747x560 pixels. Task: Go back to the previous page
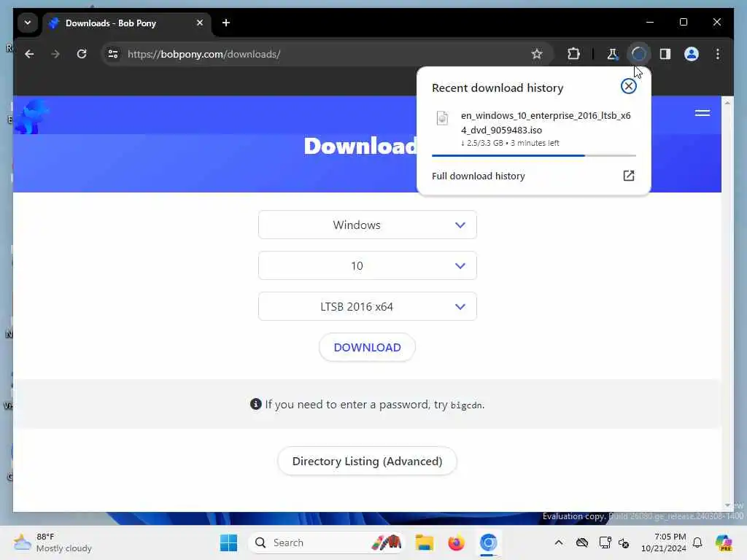tap(29, 54)
